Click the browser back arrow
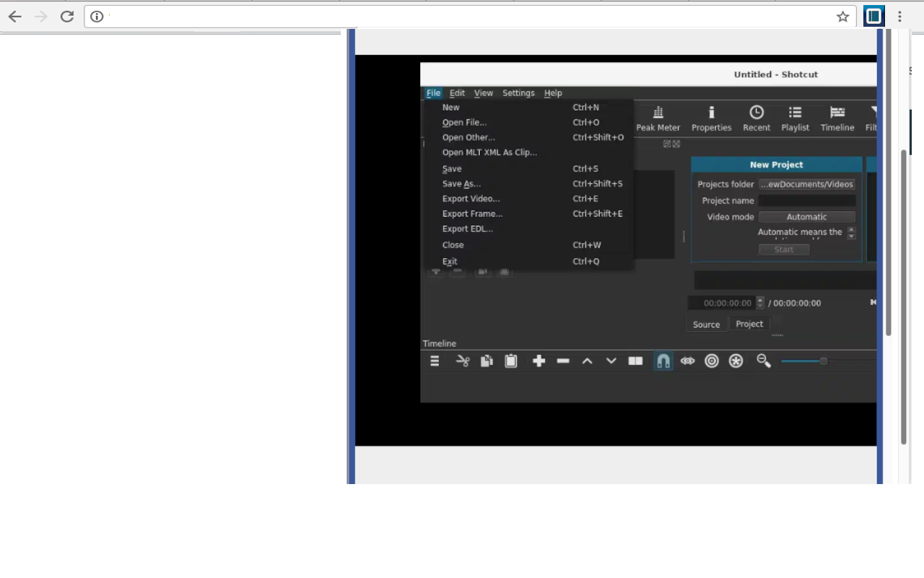Viewport: 924px width, 578px height. (15, 17)
